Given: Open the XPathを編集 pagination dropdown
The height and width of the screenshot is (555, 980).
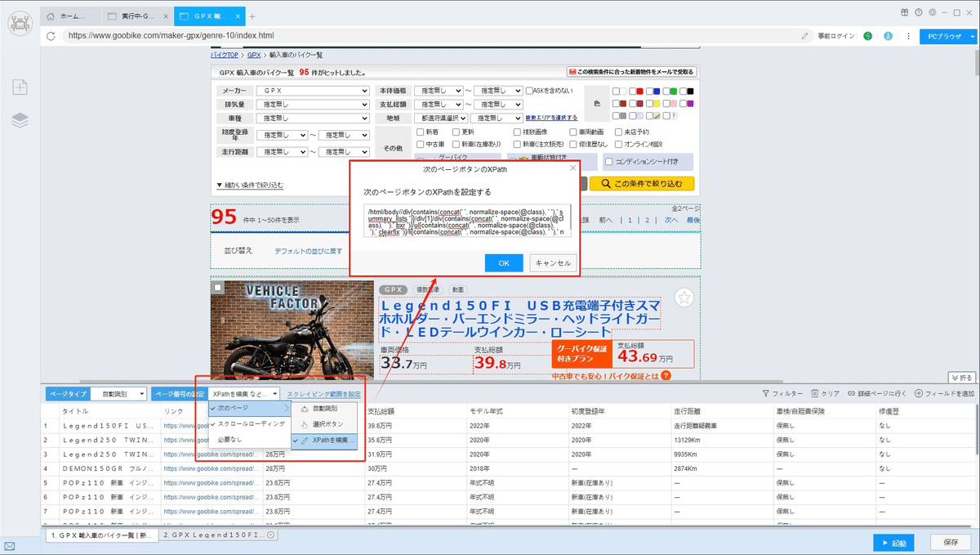Looking at the screenshot, I should [244, 394].
